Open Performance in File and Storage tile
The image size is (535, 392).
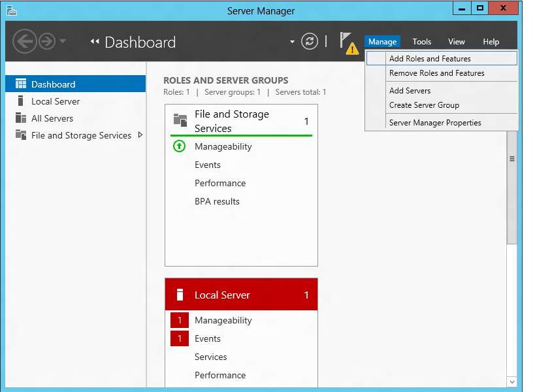[x=220, y=183]
